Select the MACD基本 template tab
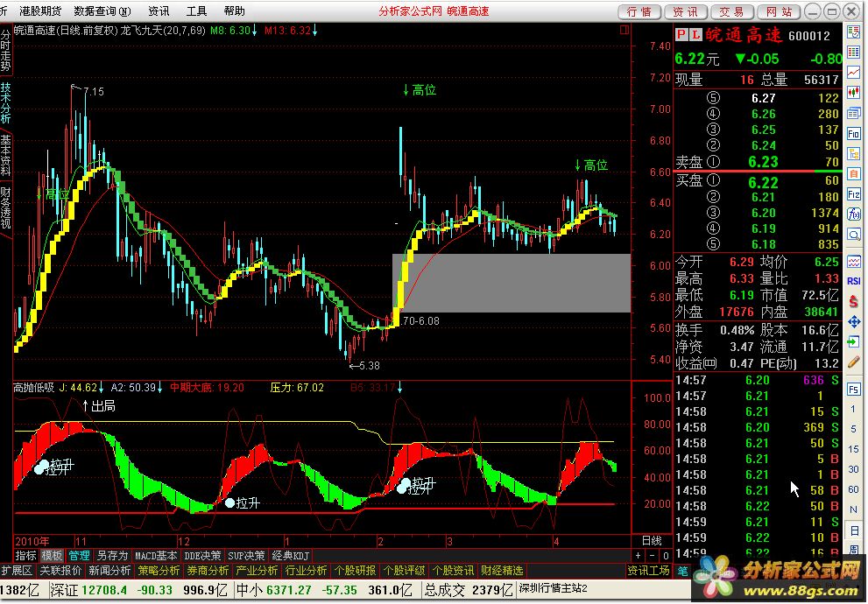Image resolution: width=868 pixels, height=604 pixels. [156, 555]
